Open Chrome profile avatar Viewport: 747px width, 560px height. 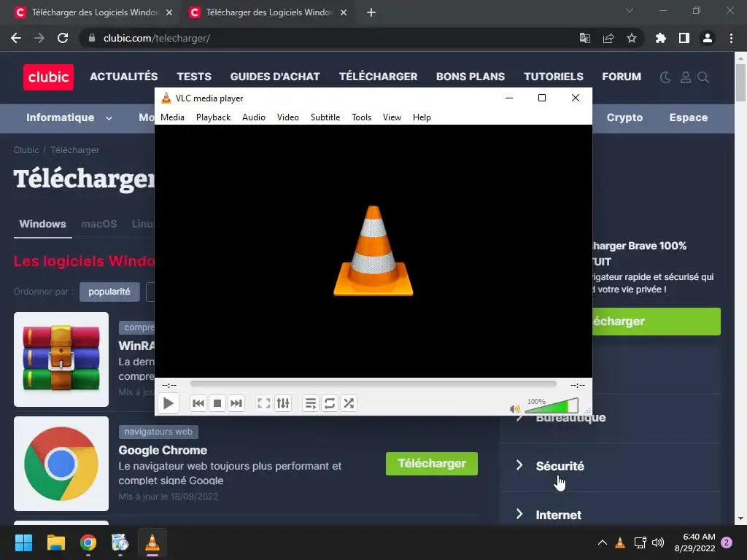(x=708, y=38)
